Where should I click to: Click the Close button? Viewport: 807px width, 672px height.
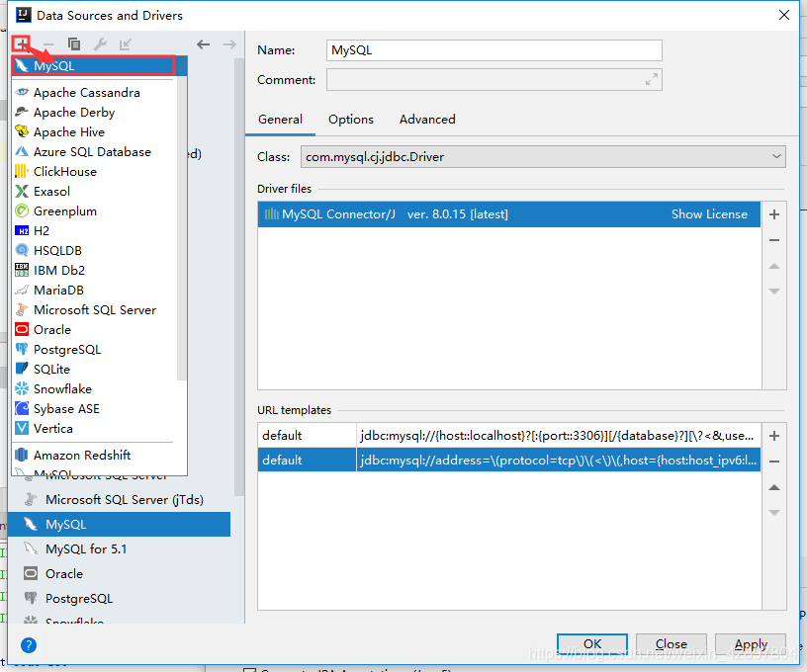(x=672, y=644)
